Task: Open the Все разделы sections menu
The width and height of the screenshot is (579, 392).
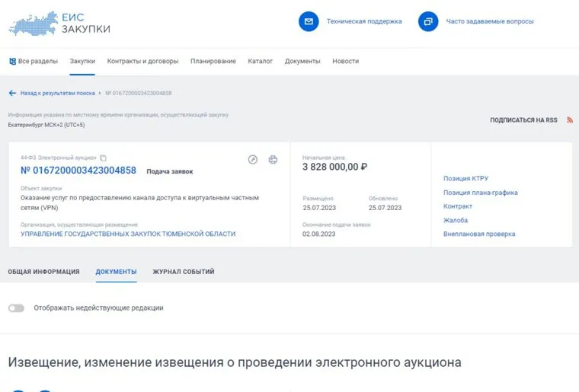Action: [33, 61]
